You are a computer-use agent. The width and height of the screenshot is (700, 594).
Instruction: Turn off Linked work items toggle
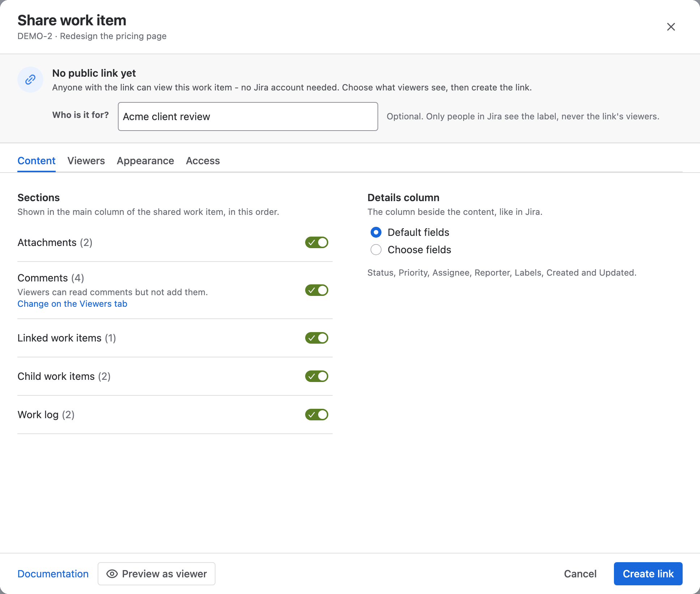point(317,338)
